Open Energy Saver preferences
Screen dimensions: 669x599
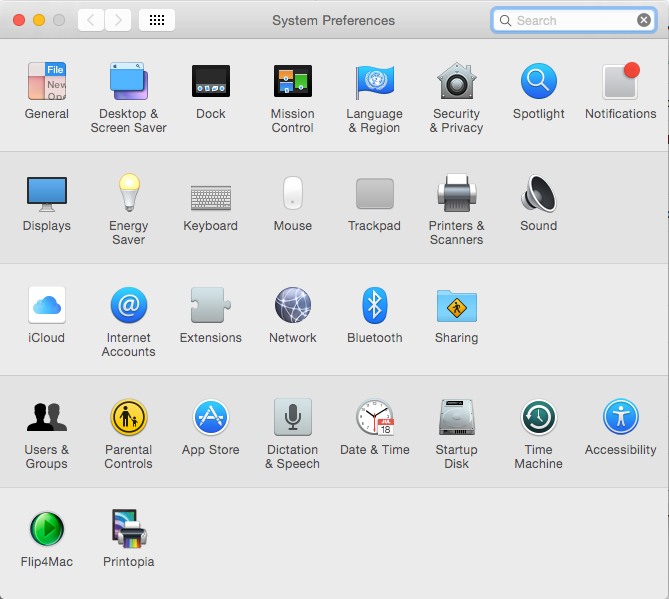pyautogui.click(x=128, y=194)
